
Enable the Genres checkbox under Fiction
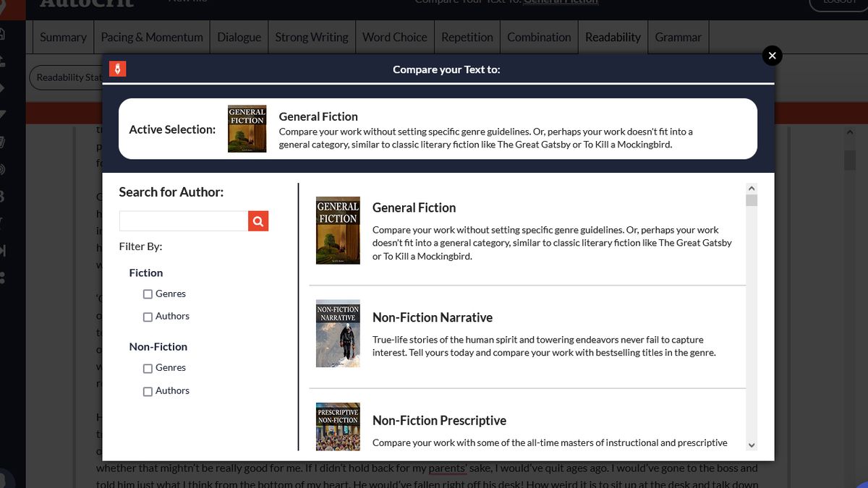(148, 294)
